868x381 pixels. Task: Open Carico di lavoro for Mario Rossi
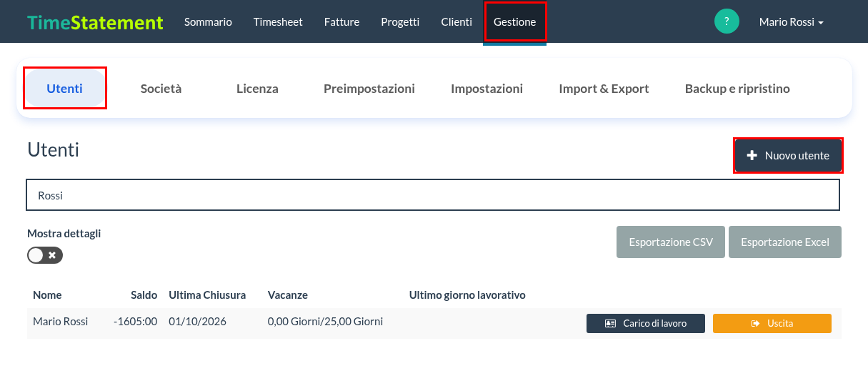pyautogui.click(x=646, y=323)
